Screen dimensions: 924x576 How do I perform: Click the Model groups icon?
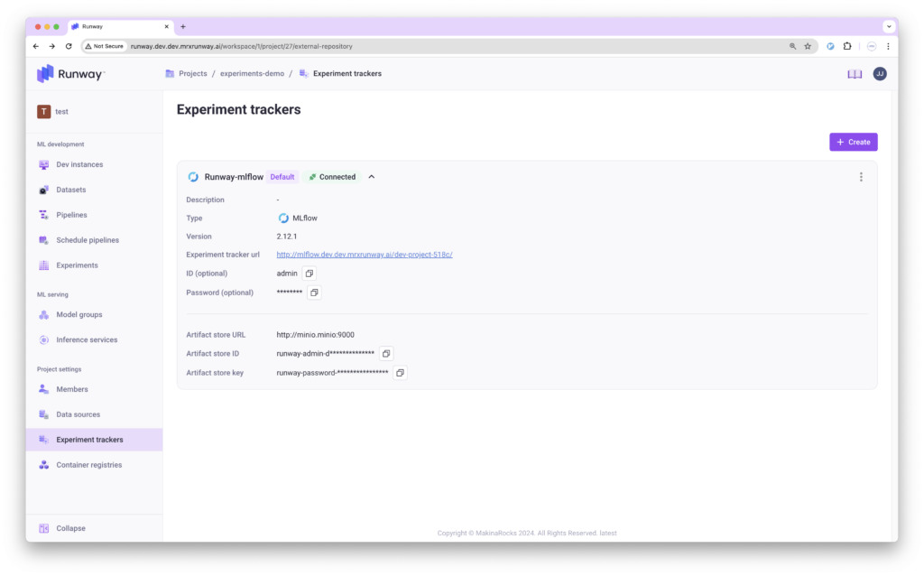[x=43, y=315]
